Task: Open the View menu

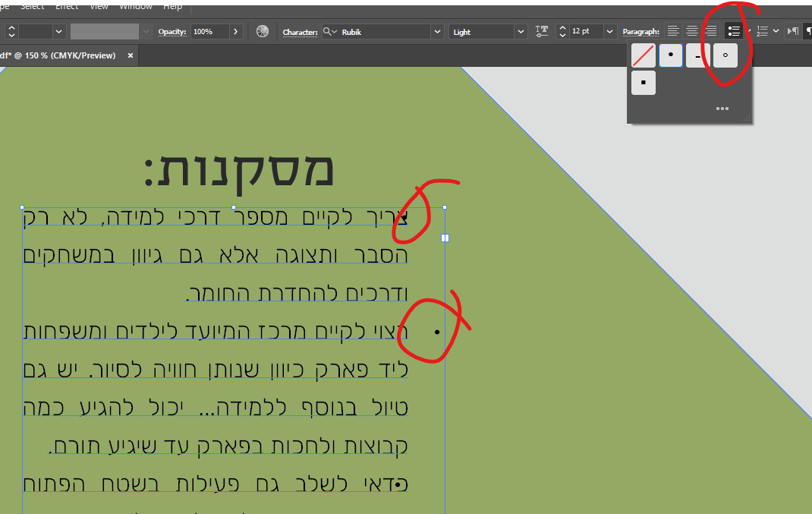Action: point(99,6)
